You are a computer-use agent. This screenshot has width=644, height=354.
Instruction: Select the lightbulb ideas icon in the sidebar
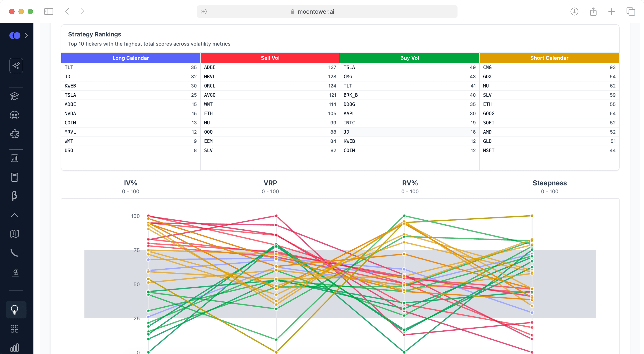(x=15, y=310)
